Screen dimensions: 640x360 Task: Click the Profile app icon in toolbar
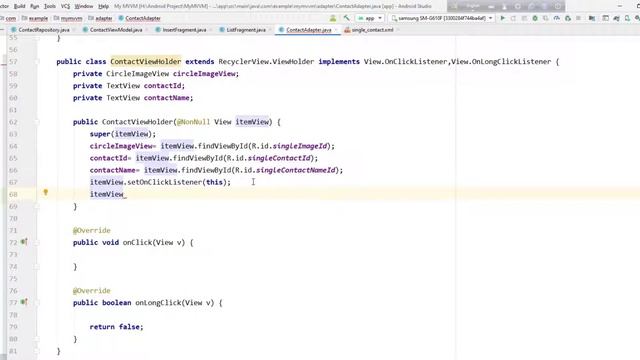556,18
